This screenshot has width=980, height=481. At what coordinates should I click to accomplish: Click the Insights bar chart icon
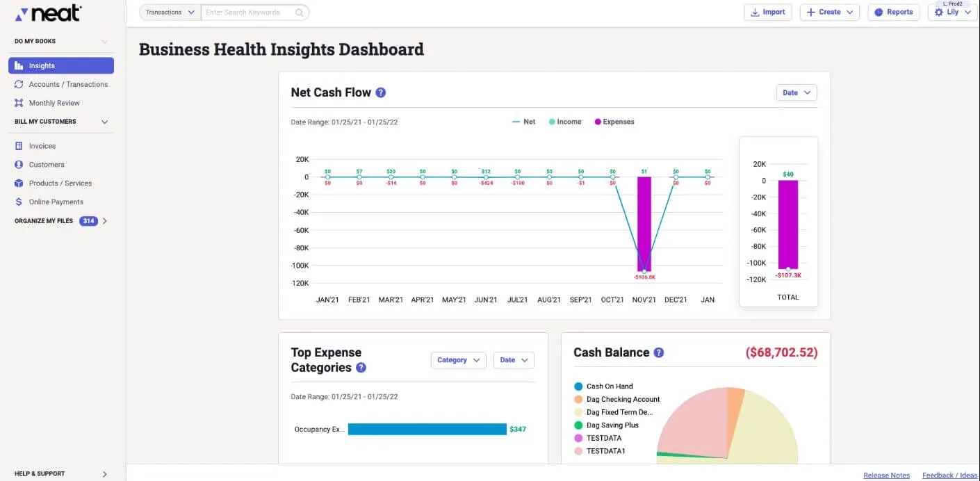tap(19, 66)
